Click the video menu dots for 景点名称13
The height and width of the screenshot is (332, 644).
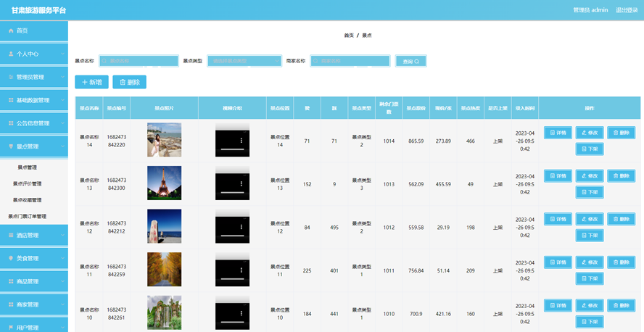tap(241, 183)
